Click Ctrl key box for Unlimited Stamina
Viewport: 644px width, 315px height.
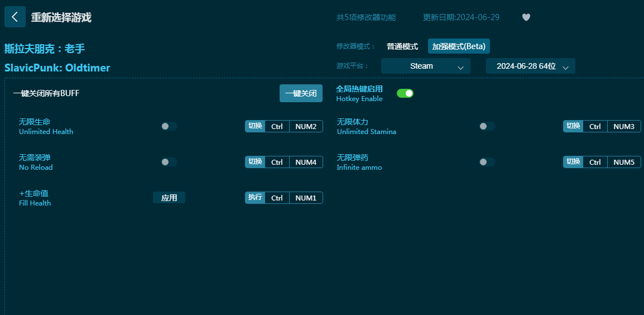pos(595,126)
